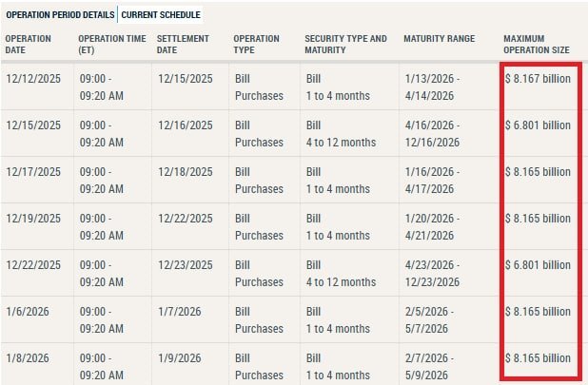The width and height of the screenshot is (588, 385).
Task: Click the $ 8.167 billion amount
Action: [539, 79]
